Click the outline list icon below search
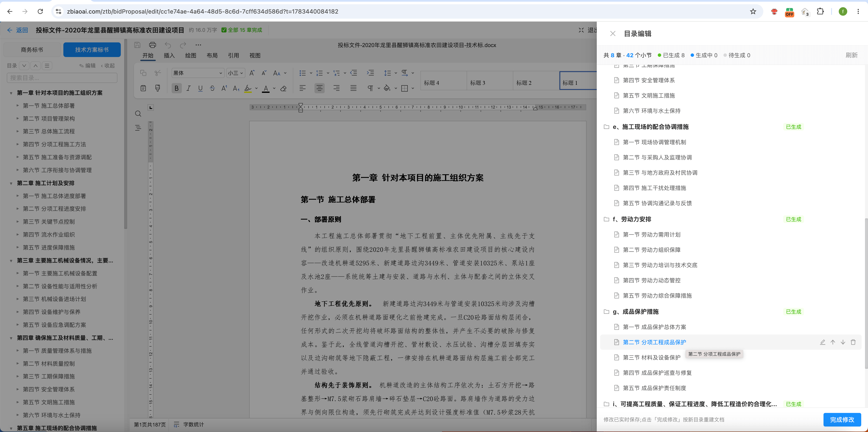868x432 pixels. (x=138, y=128)
